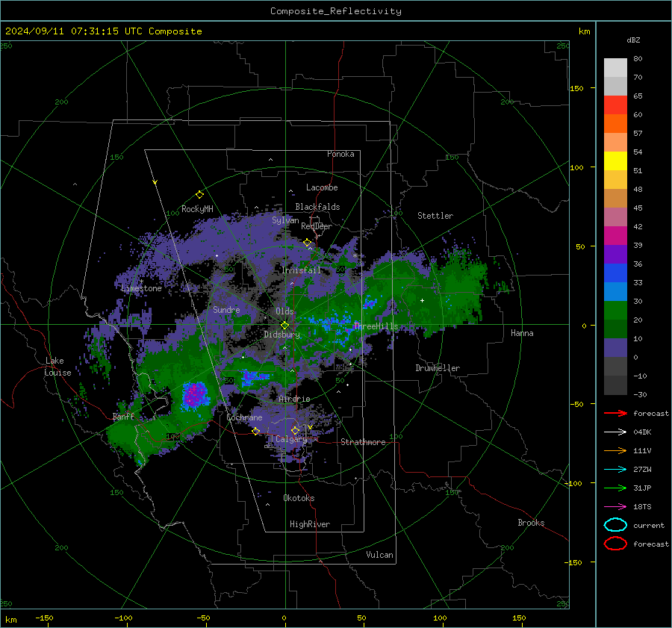
Task: Click the 51 dBZ yellow color swatch
Action: tap(615, 161)
